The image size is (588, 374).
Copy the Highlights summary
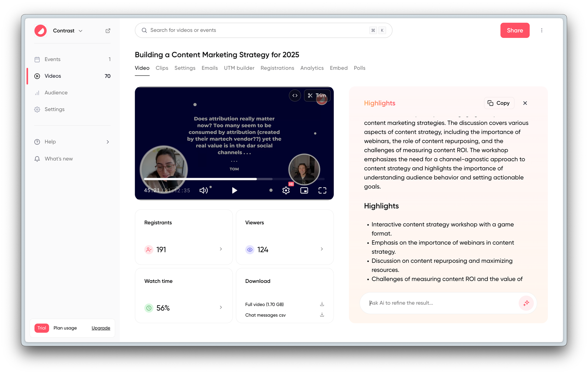click(499, 103)
